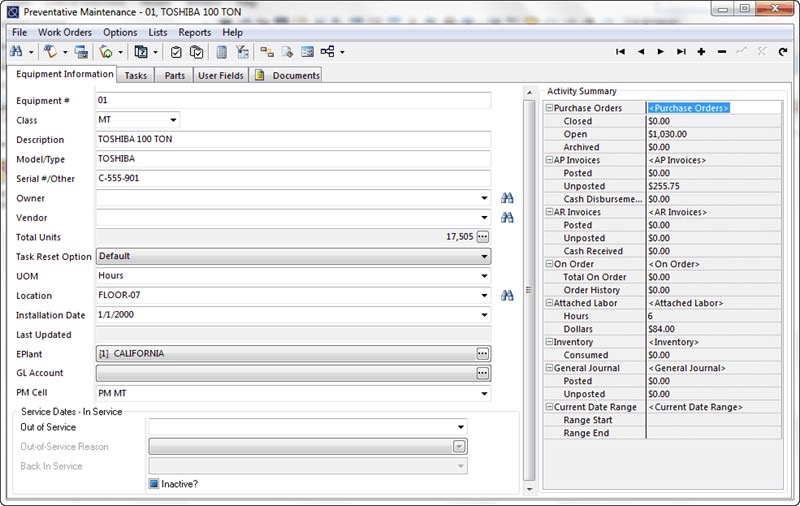Click the binoculars search icon in toolbar

click(17, 52)
